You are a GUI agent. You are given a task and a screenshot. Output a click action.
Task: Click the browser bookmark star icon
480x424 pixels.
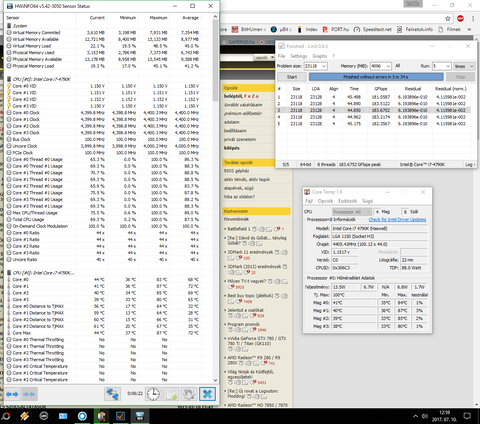[x=448, y=19]
